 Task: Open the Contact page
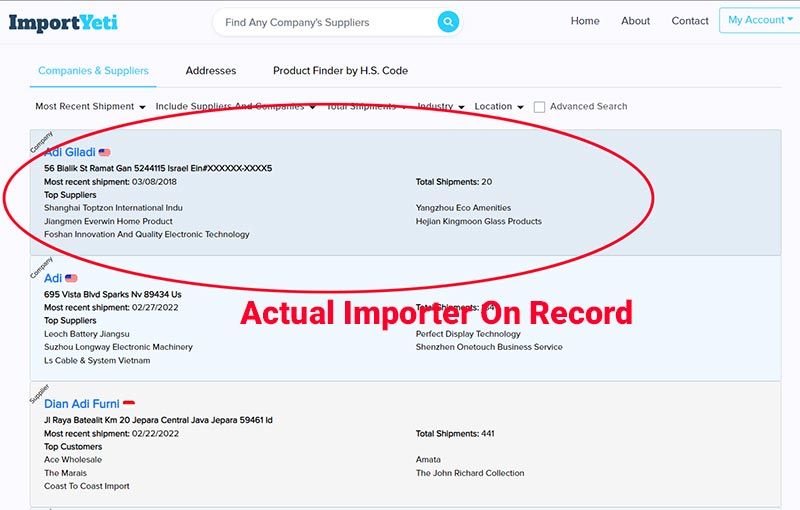coord(690,21)
